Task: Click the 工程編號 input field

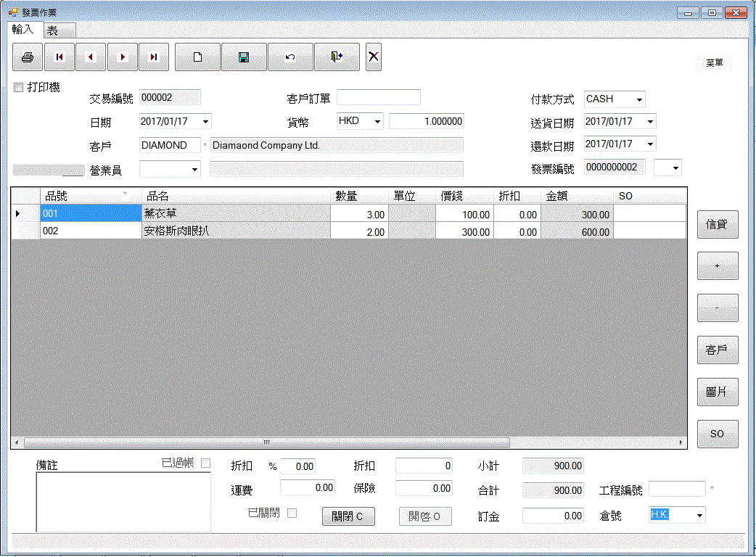Action: click(x=678, y=489)
